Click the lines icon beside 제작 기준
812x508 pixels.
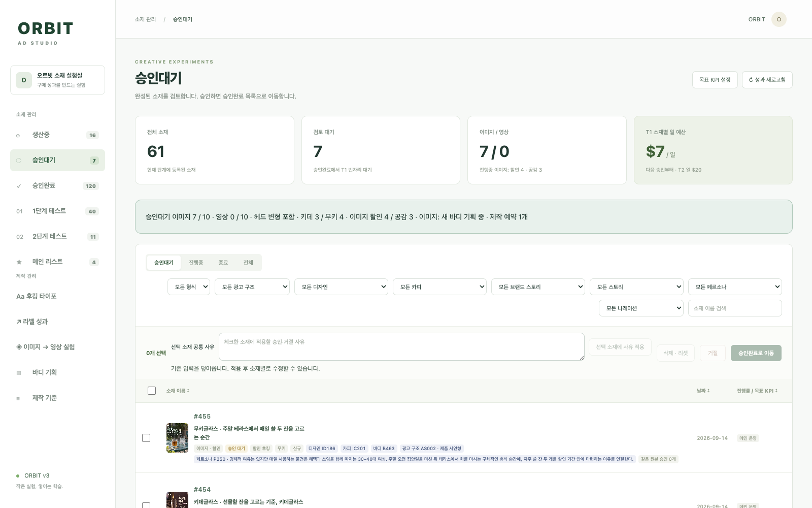point(18,398)
